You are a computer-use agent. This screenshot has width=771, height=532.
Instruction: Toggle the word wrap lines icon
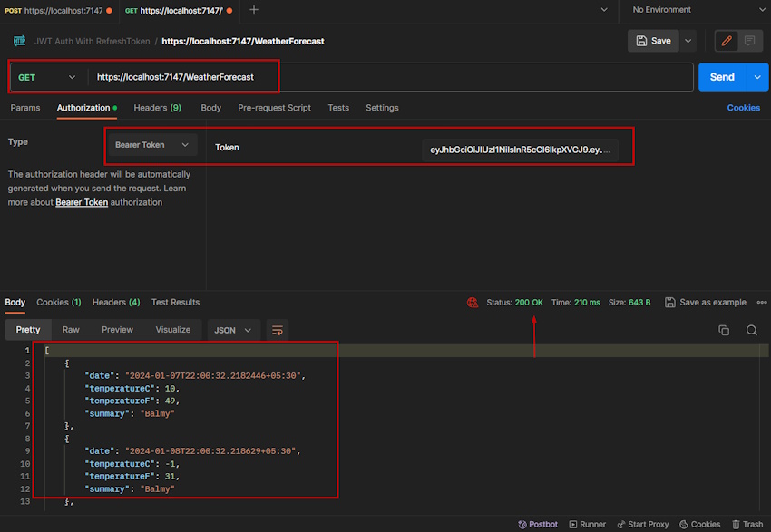pos(278,330)
